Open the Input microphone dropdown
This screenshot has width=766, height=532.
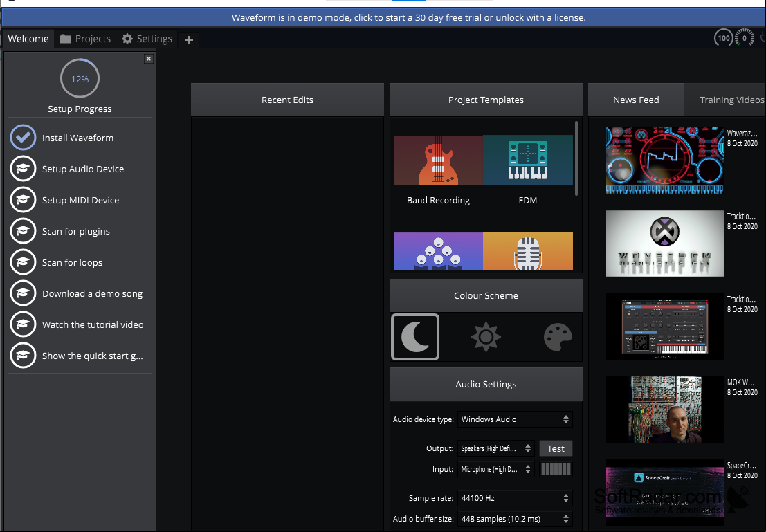point(496,469)
